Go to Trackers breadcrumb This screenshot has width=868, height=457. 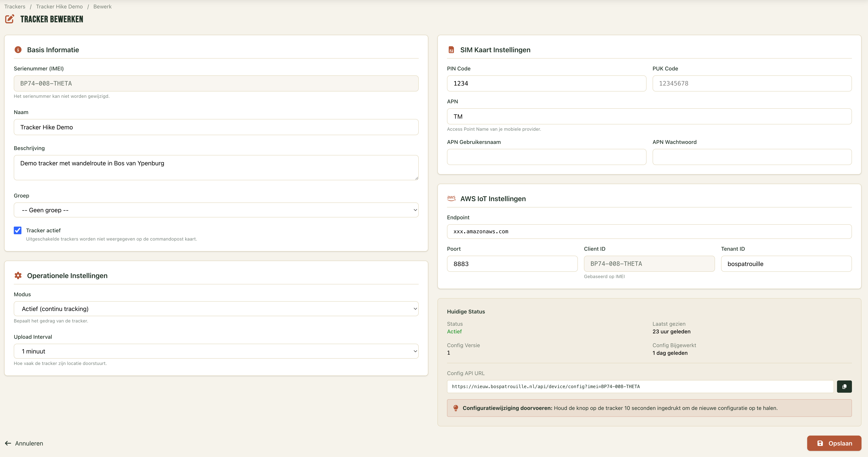click(15, 6)
